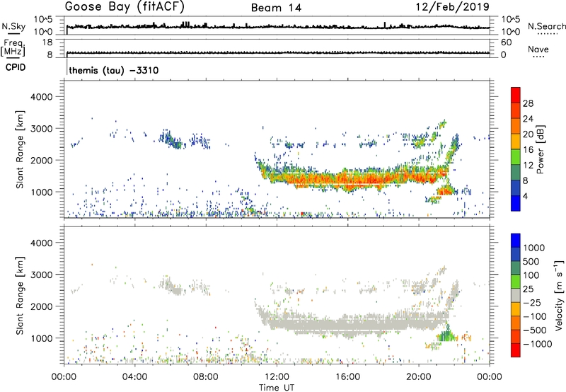Click the 'Time UT' axis title
566x392 pixels.
point(277,388)
